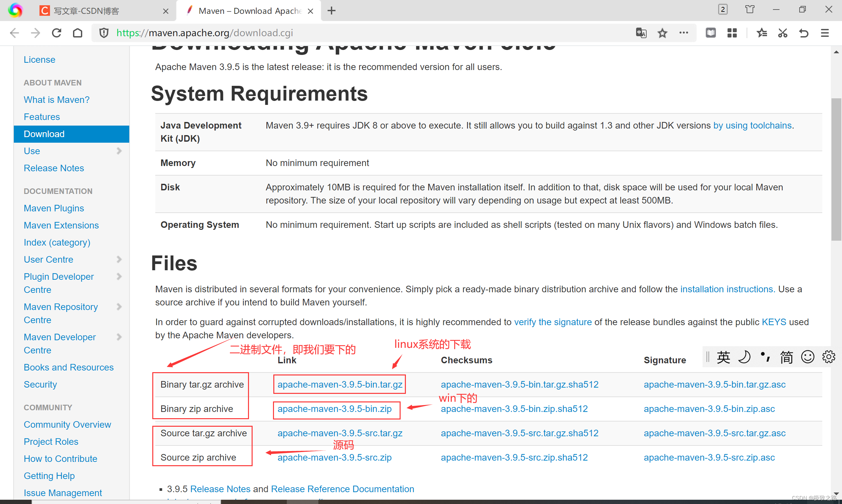Expand the User Centre submenu chevron
This screenshot has width=842, height=504.
(x=119, y=259)
